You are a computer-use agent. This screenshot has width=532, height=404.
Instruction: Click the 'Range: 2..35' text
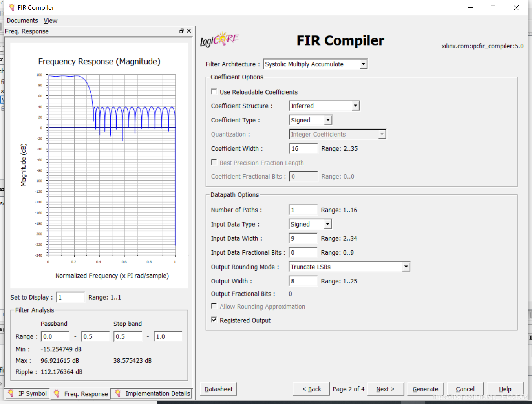[340, 148]
